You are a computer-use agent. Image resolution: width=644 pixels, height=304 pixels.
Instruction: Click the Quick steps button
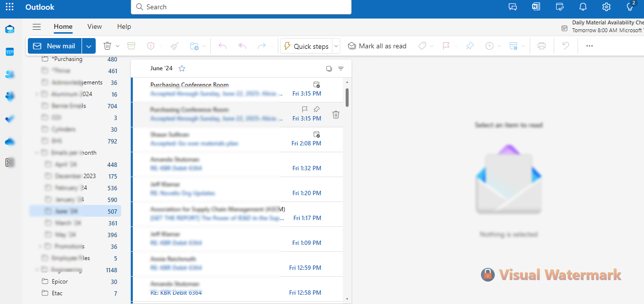tap(307, 46)
